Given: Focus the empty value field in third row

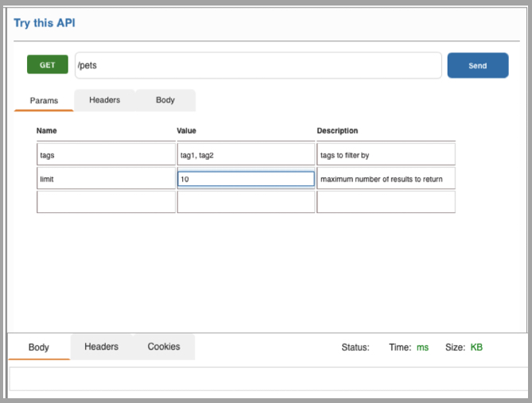Looking at the screenshot, I should tap(246, 203).
